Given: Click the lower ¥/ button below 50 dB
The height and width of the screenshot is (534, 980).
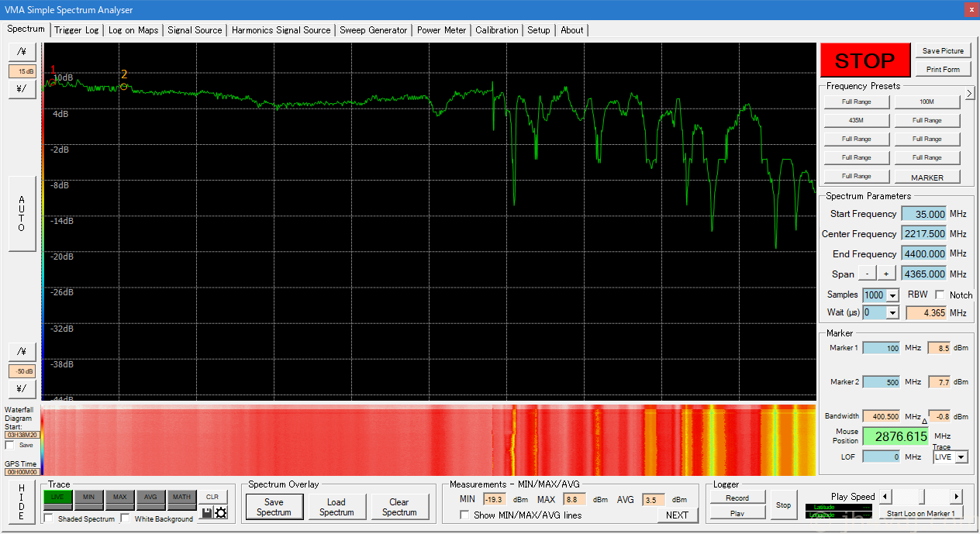Looking at the screenshot, I should [22, 388].
